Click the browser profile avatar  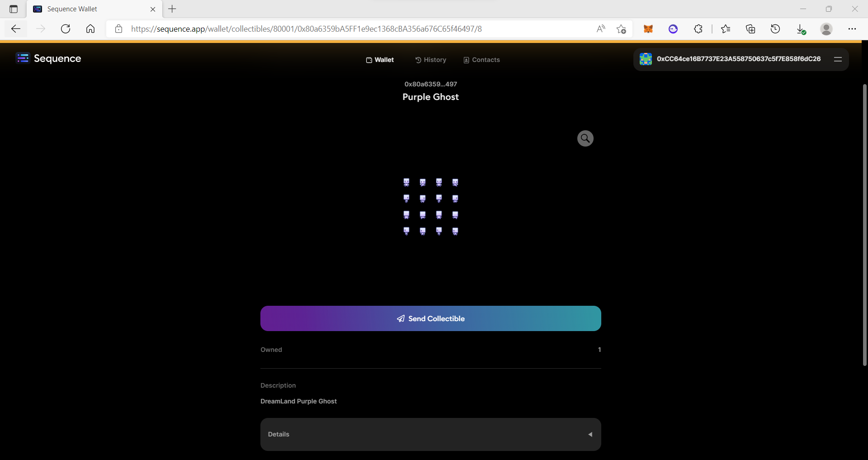click(x=826, y=29)
